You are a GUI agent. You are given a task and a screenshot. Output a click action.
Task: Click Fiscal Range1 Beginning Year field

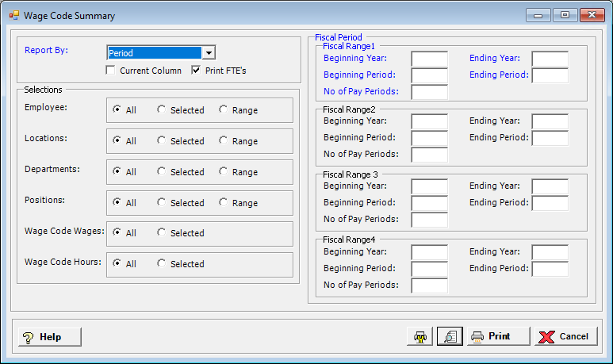click(x=429, y=59)
